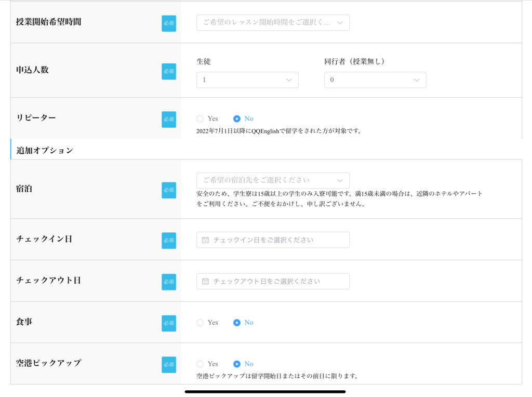Choose No for 空港ピックアップ
The width and height of the screenshot is (532, 397).
tap(237, 364)
